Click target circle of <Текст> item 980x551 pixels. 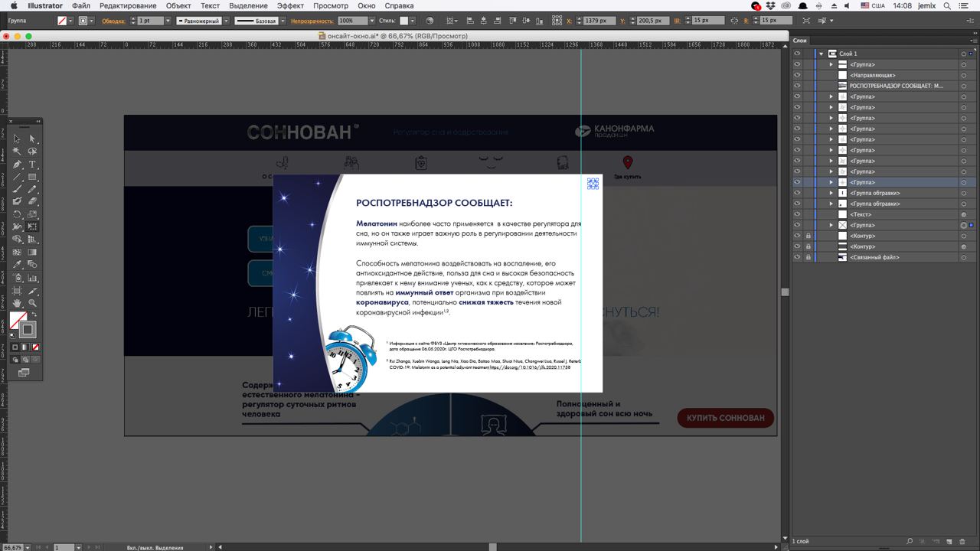pos(964,214)
